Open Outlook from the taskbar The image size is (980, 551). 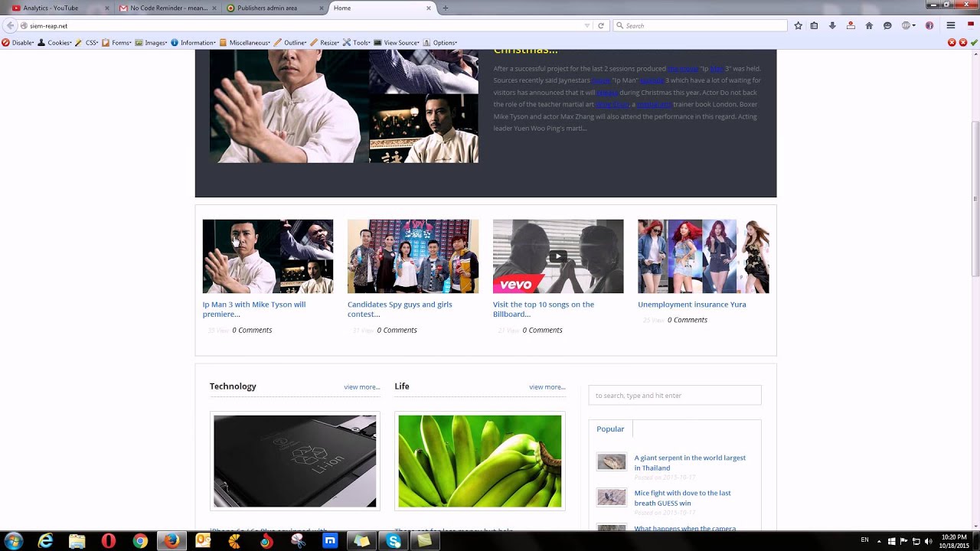(203, 541)
